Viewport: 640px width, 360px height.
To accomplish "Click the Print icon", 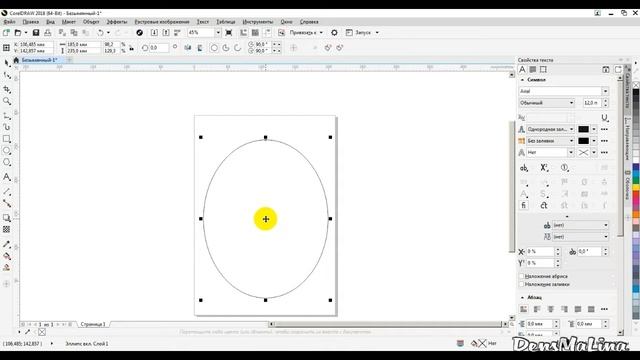I will pos(47,33).
